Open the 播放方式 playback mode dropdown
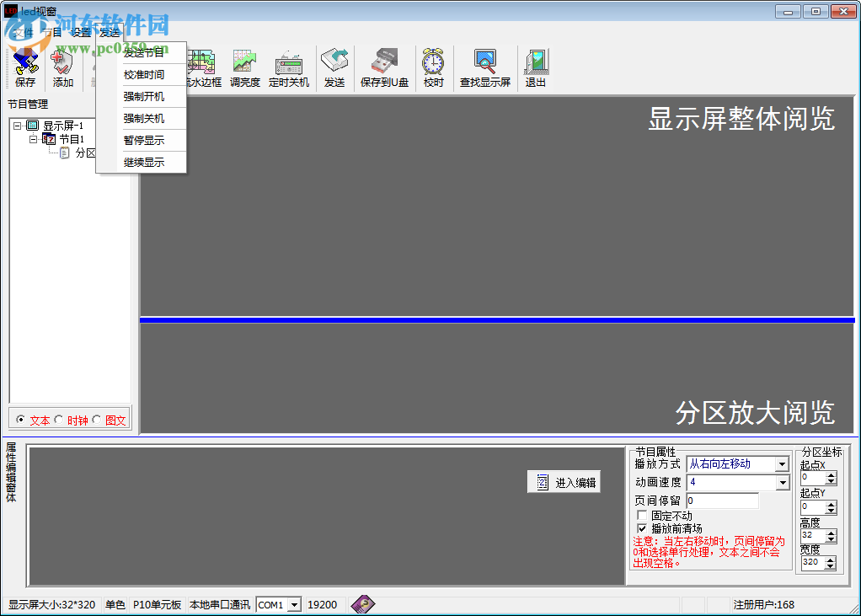This screenshot has width=861, height=616. [782, 463]
